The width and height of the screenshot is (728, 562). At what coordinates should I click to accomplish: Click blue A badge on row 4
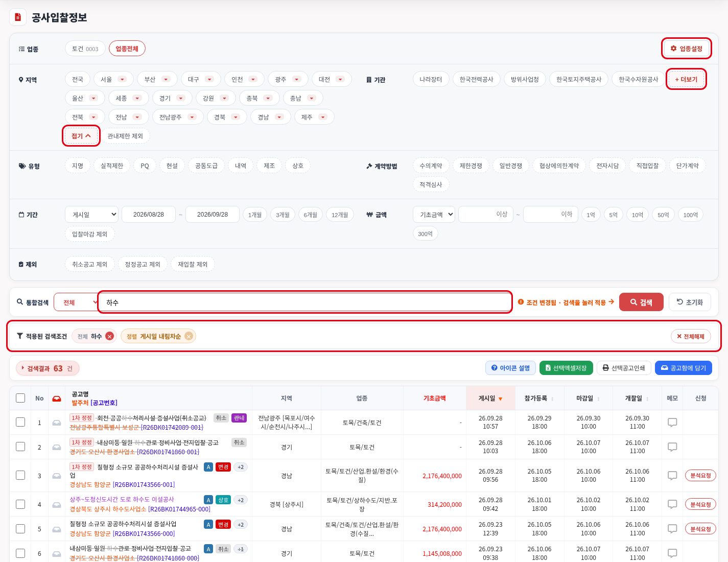208,500
